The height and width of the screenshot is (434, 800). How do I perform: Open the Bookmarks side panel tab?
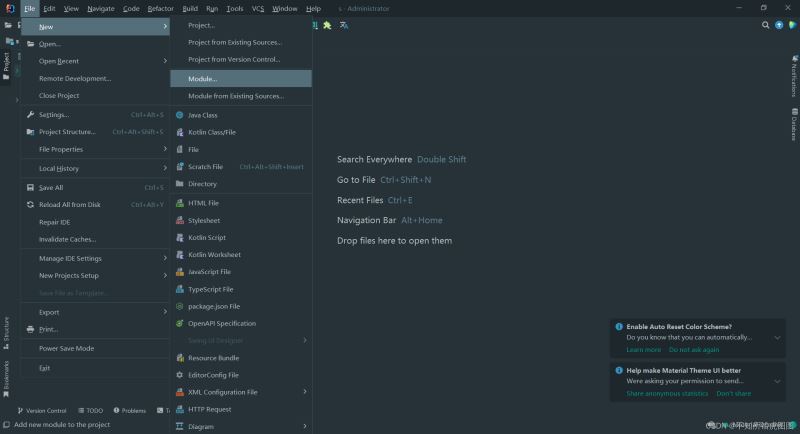click(6, 378)
